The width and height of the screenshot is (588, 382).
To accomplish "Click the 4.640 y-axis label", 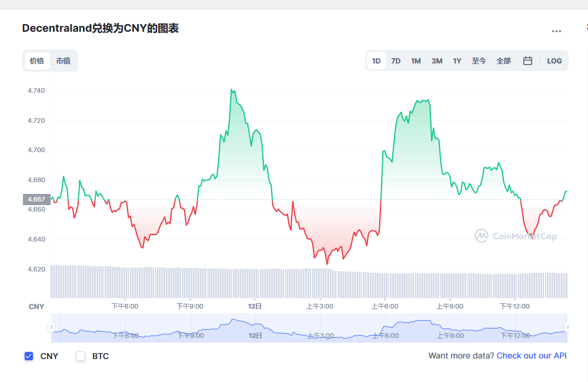I will point(36,239).
